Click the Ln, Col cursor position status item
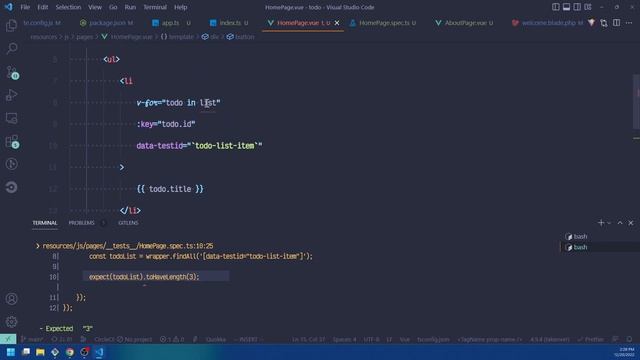 [309, 339]
